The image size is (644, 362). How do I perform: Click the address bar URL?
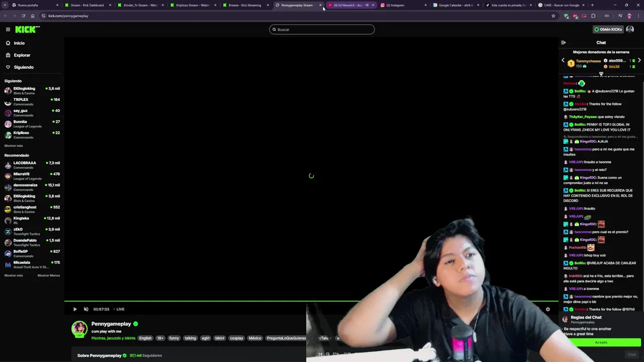pyautogui.click(x=68, y=16)
